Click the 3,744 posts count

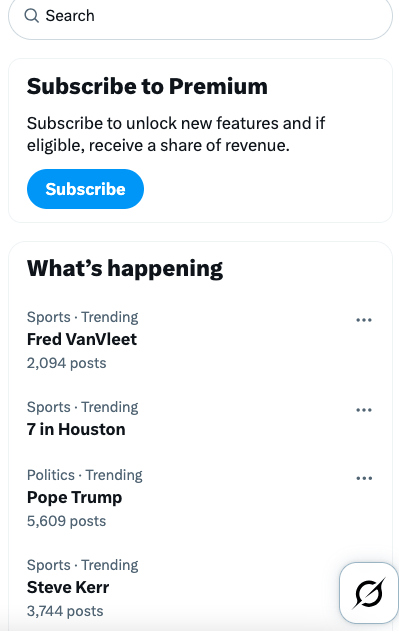(65, 611)
